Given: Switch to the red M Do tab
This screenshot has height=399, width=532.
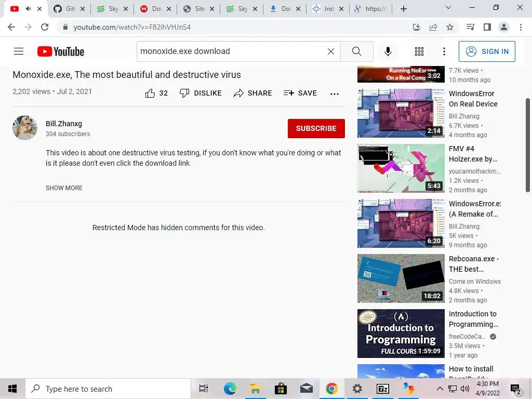Looking at the screenshot, I should point(155,9).
